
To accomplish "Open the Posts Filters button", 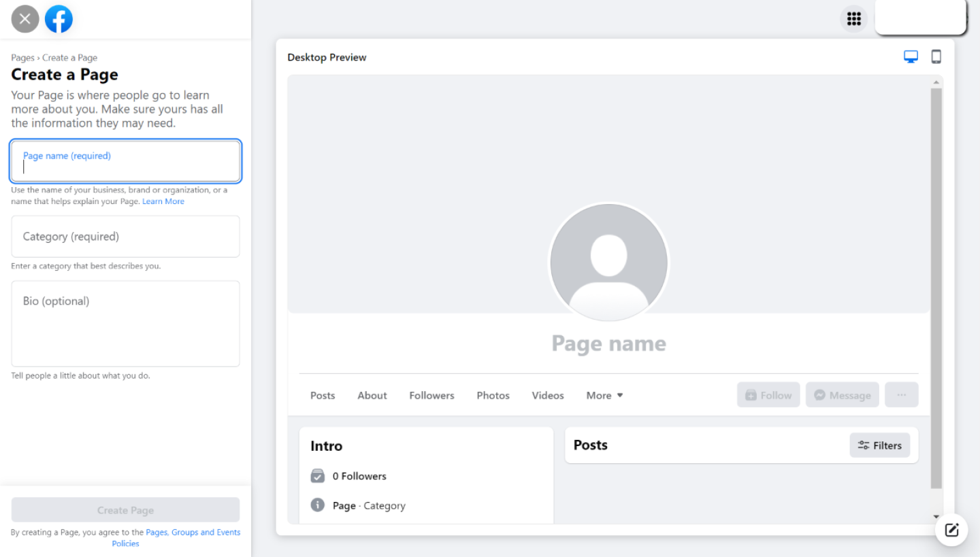I will (x=879, y=445).
